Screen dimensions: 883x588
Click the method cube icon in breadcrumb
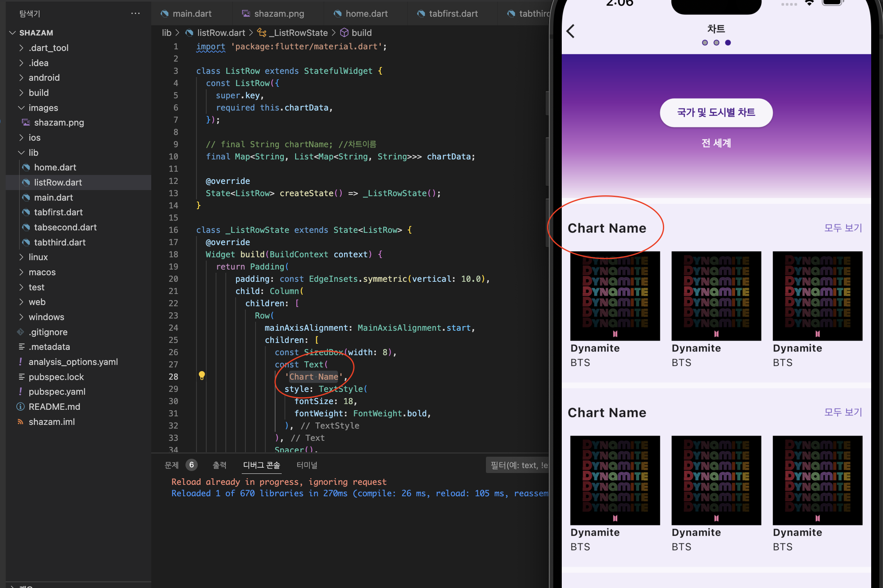344,33
